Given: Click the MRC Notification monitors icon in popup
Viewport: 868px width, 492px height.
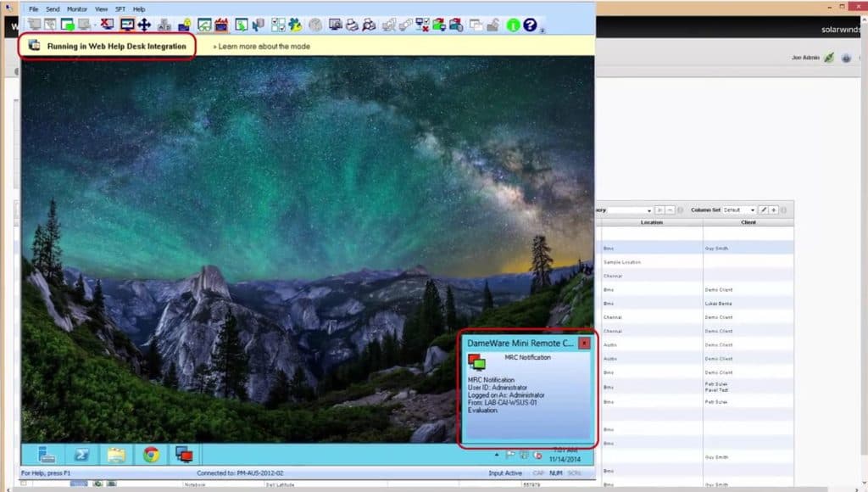Looking at the screenshot, I should 476,362.
